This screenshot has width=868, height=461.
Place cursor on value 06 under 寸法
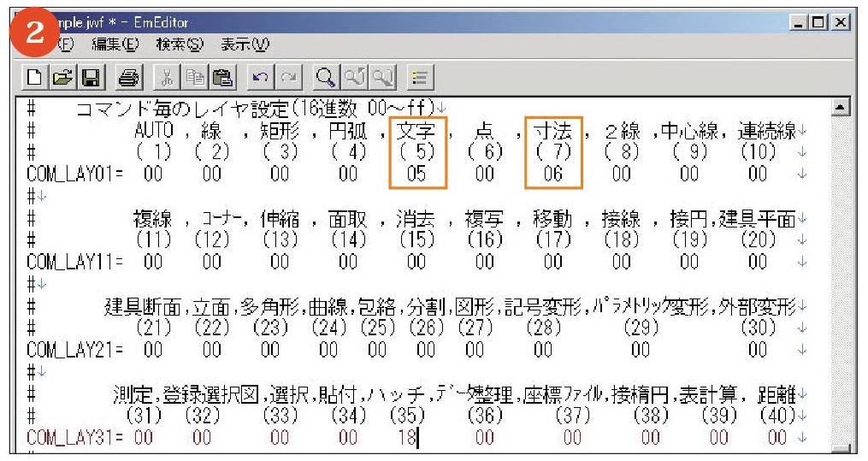[x=553, y=173]
